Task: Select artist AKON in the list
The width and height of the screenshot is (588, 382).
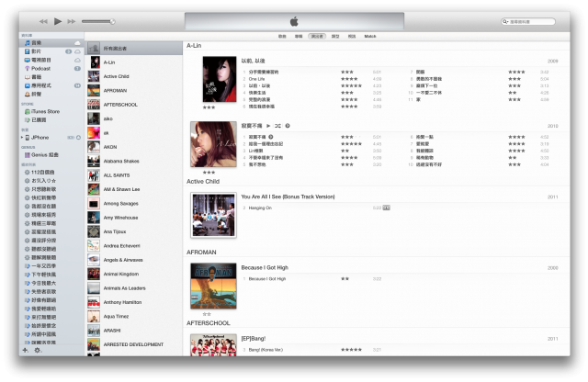Action: coord(134,147)
